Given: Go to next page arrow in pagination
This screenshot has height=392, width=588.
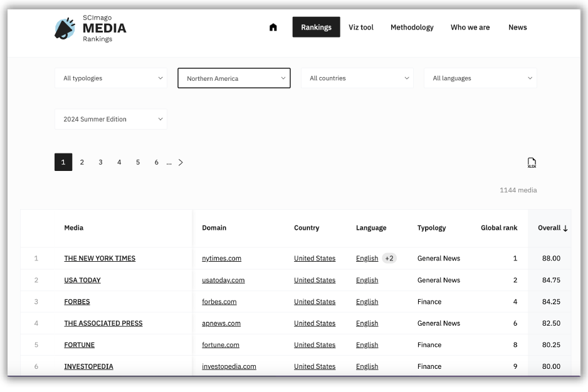Looking at the screenshot, I should (181, 162).
